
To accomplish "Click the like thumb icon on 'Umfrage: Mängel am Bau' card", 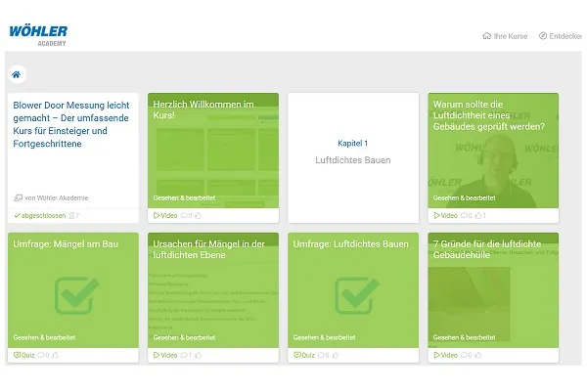I will click(55, 355).
